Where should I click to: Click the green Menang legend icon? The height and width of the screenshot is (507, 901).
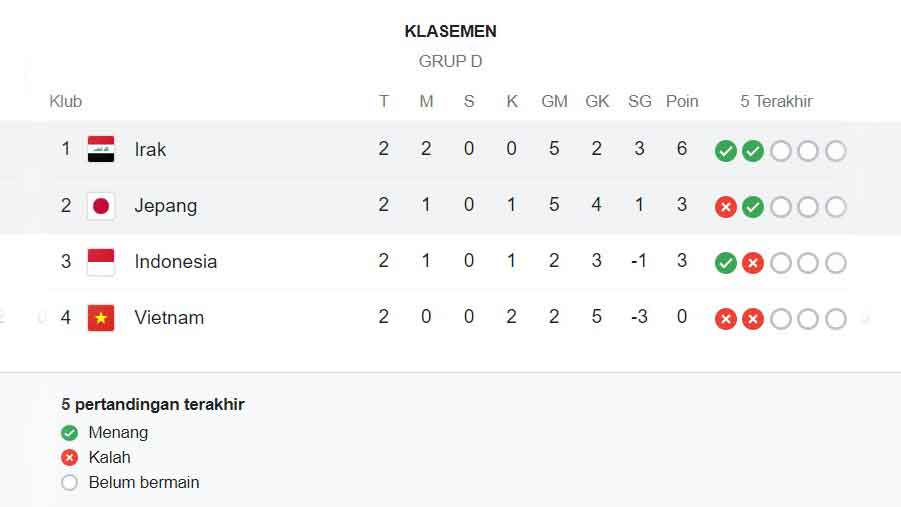click(69, 433)
